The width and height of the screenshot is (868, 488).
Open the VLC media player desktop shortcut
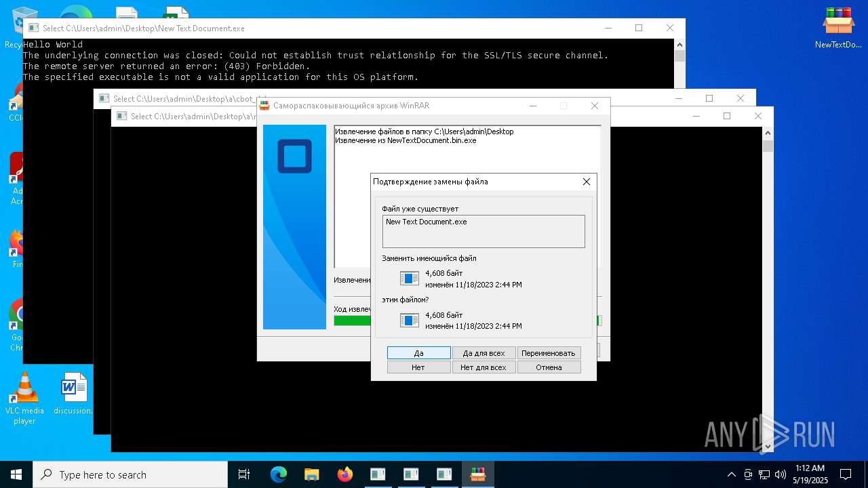pyautogui.click(x=24, y=399)
